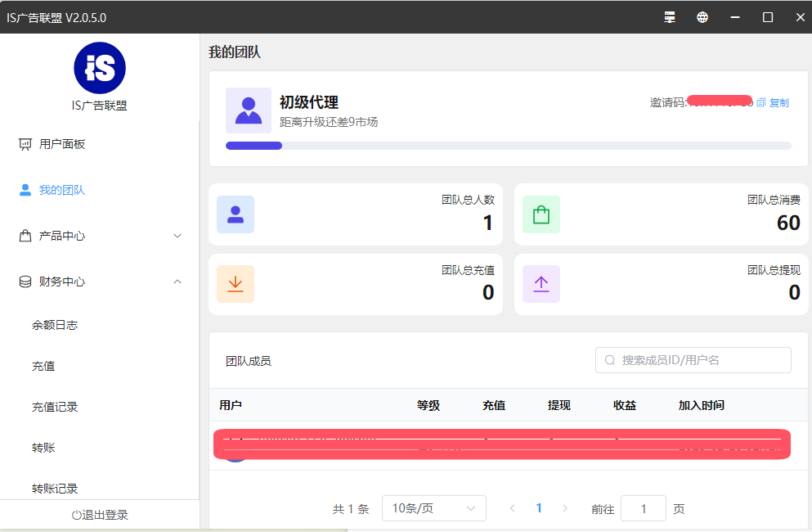The image size is (812, 532).
Task: Click the upgrade progress bar
Action: (x=508, y=146)
